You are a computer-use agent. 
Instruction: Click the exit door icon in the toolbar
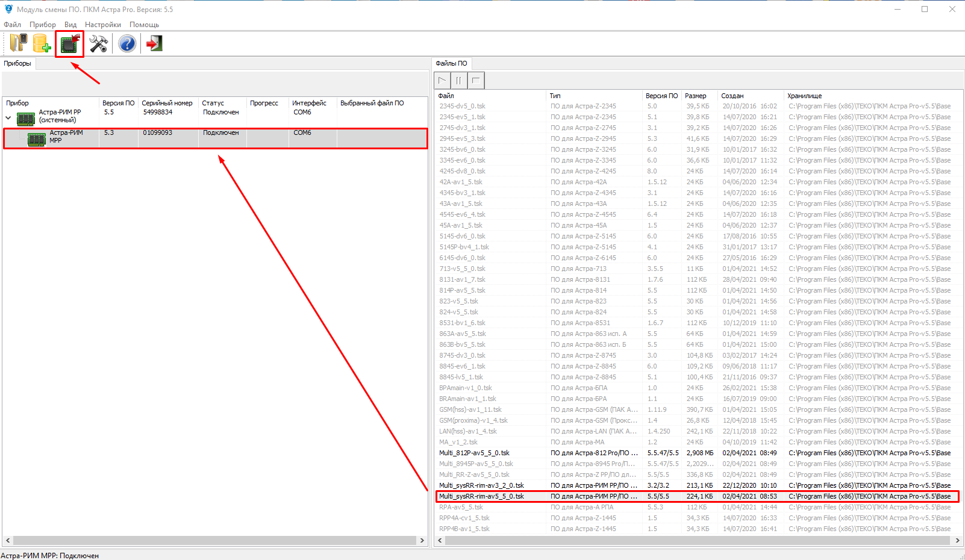click(154, 43)
